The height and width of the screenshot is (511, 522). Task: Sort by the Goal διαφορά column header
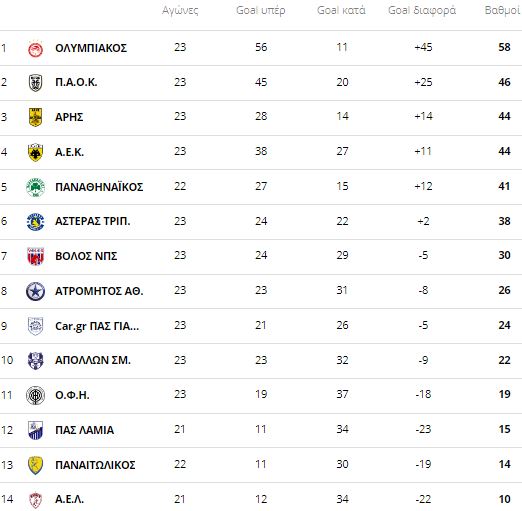point(422,11)
